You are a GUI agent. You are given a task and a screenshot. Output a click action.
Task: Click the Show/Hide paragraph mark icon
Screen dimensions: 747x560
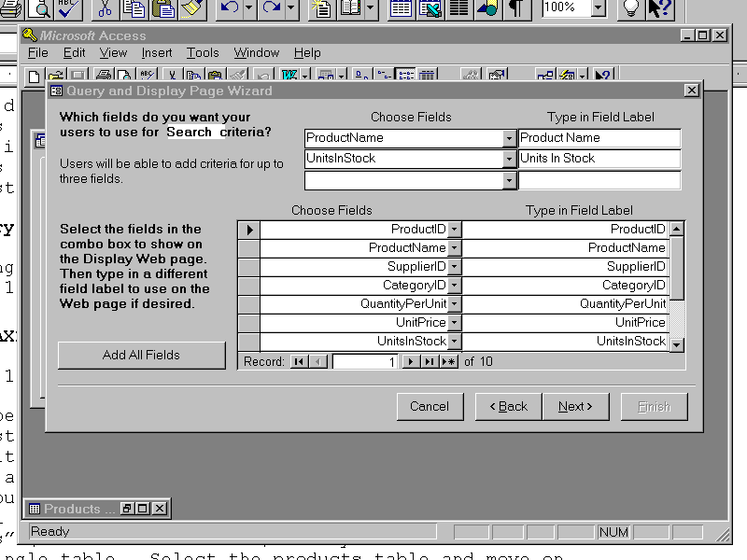(514, 9)
